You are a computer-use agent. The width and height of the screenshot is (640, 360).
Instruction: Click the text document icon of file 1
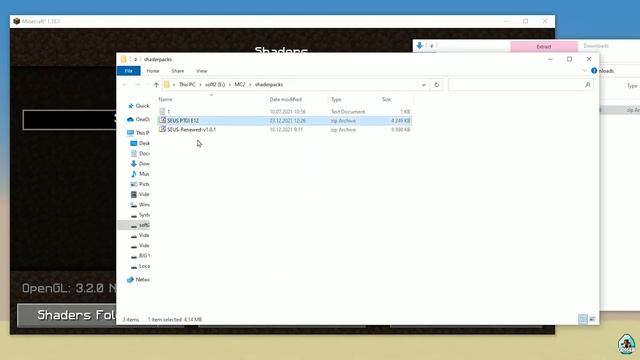tap(162, 111)
